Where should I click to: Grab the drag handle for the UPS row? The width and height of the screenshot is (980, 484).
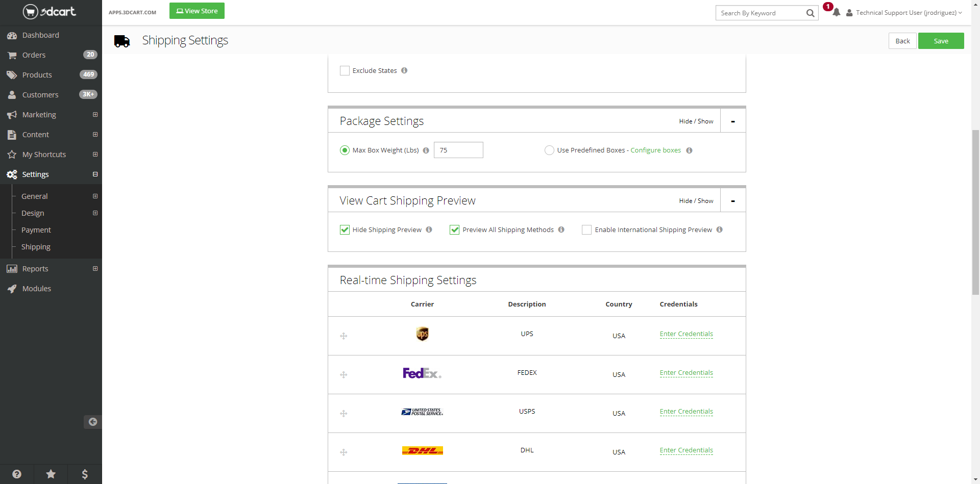pos(344,336)
